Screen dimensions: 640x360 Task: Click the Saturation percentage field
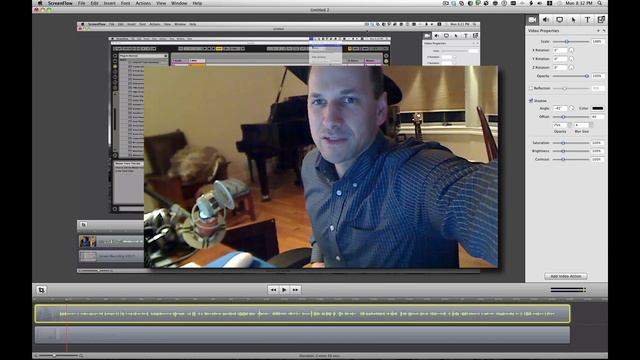click(x=598, y=143)
